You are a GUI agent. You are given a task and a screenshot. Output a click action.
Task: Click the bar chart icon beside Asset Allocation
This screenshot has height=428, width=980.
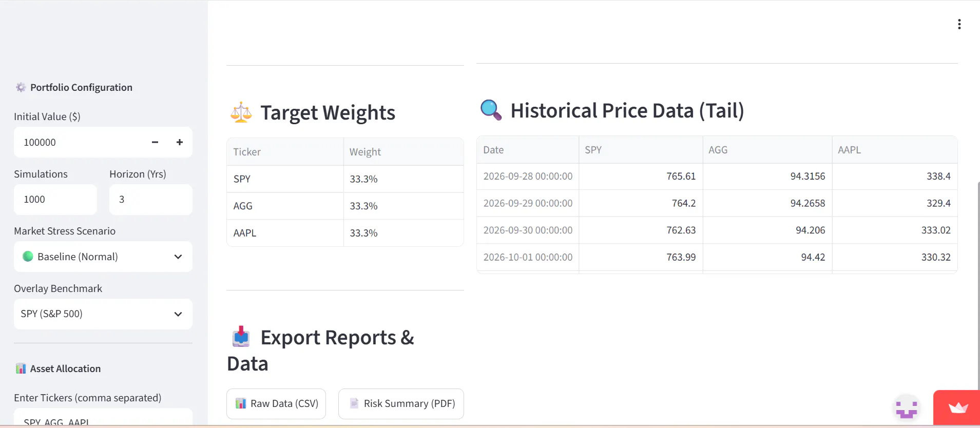[x=21, y=368]
